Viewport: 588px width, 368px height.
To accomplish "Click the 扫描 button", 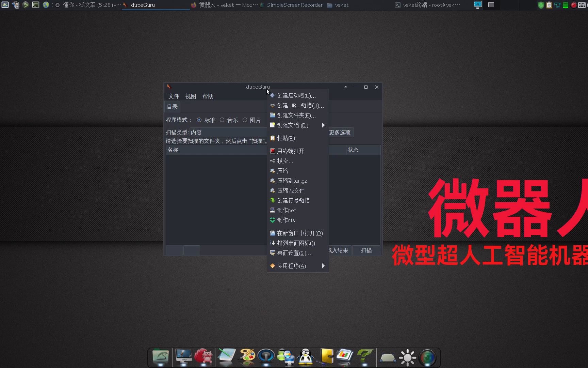I will tap(366, 250).
